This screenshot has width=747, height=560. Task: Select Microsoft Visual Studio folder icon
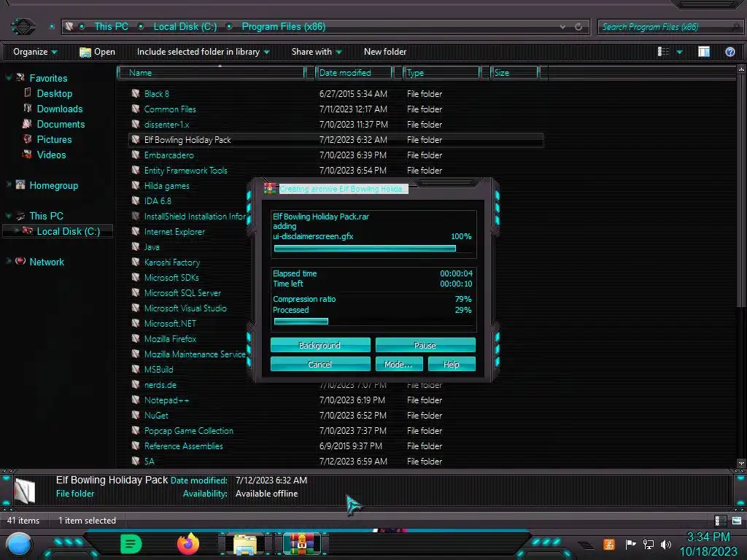136,308
